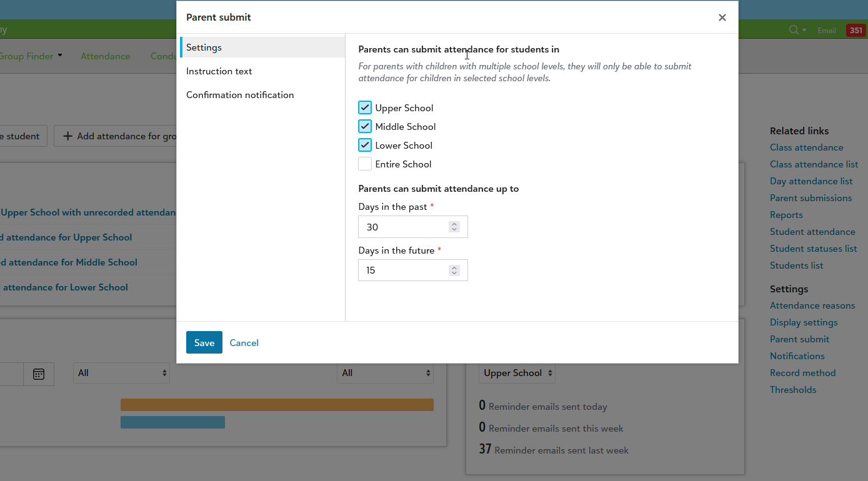Image resolution: width=868 pixels, height=481 pixels.
Task: Disable the Middle School checkbox
Action: click(365, 126)
